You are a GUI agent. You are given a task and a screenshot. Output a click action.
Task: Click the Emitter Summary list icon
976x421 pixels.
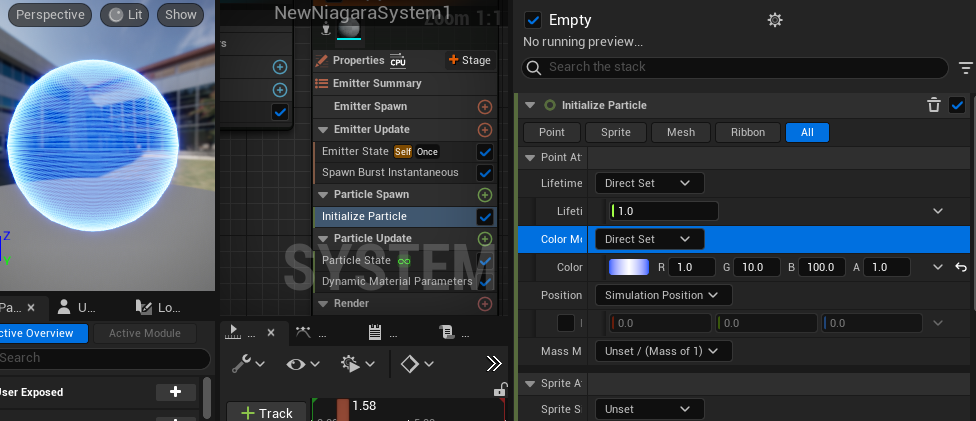pos(322,83)
